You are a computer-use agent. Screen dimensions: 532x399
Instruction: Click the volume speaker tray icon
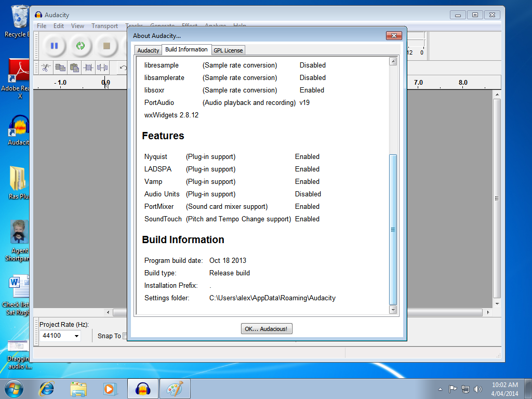[478, 389]
